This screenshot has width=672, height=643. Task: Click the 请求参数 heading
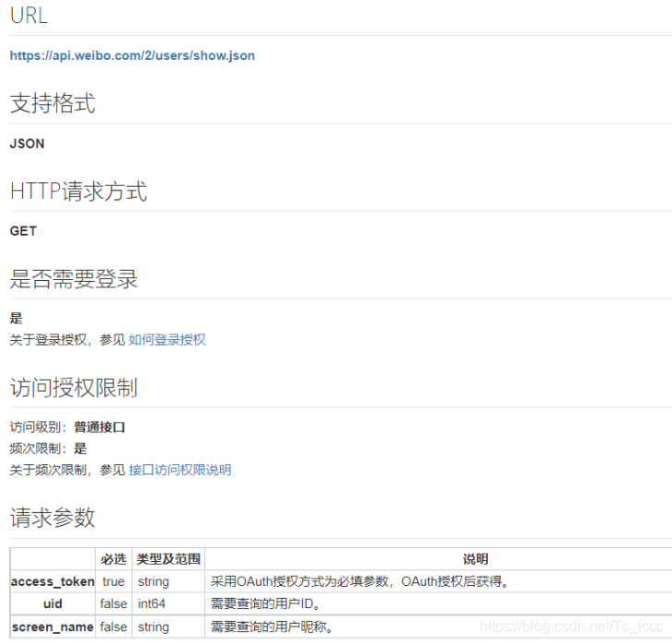52,518
